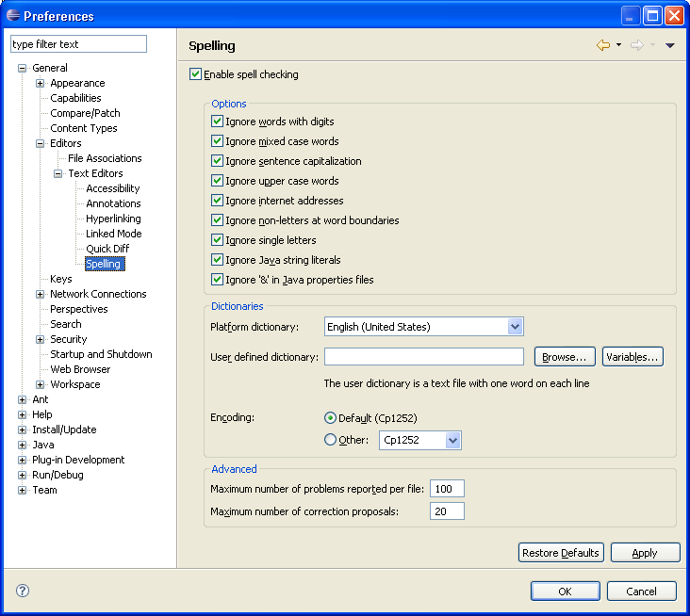
Task: Collapse the Text Editors tree node
Action: [x=58, y=173]
